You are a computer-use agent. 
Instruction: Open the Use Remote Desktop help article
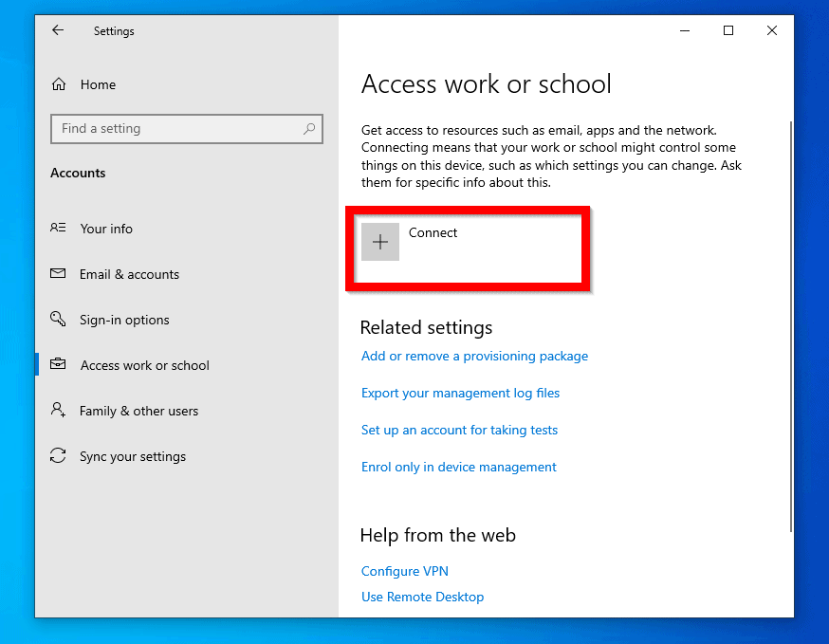[422, 597]
